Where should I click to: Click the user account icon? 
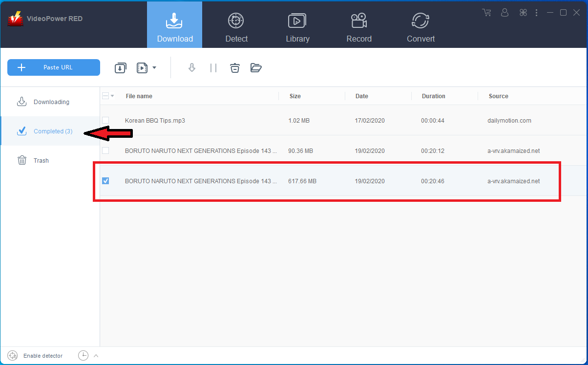(504, 12)
